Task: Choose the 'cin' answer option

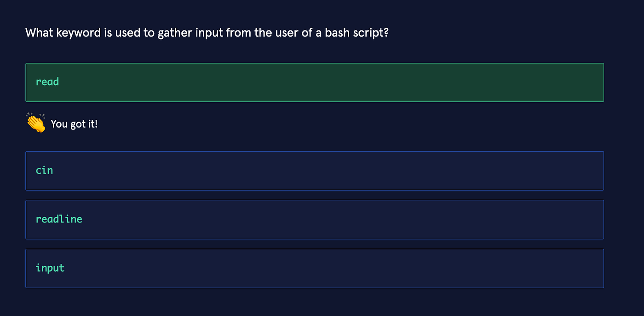Action: click(314, 170)
